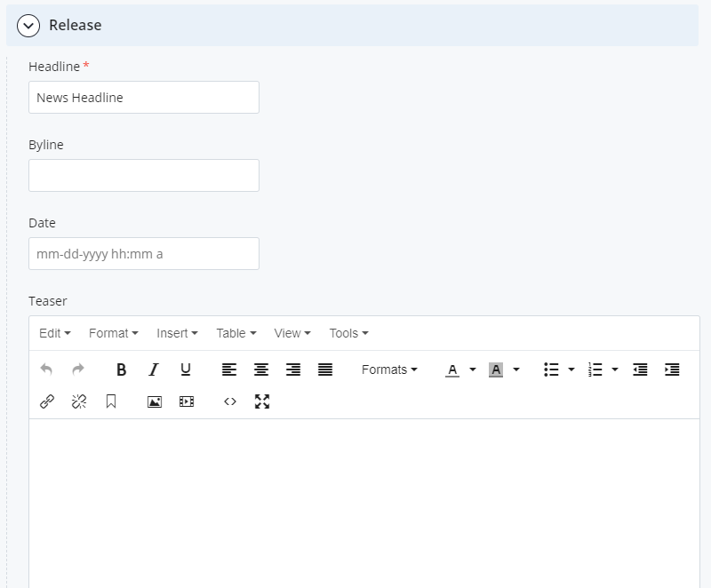Open the Tools menu
This screenshot has width=711, height=588.
coord(348,333)
